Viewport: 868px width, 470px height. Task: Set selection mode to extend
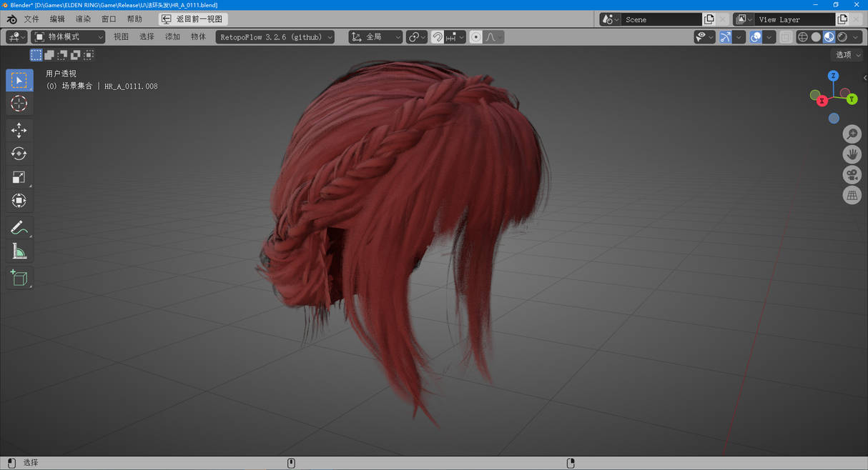click(x=49, y=55)
